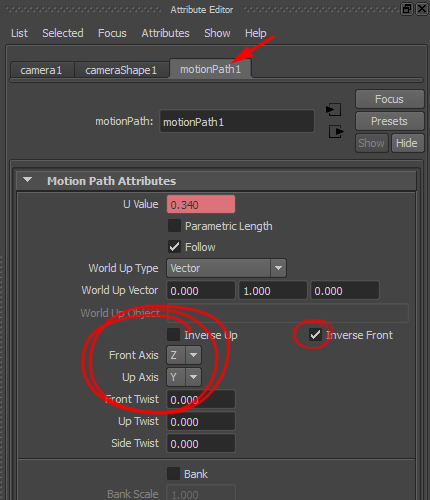Open the Front Axis dropdown
This screenshot has height=500, width=430.
(184, 355)
